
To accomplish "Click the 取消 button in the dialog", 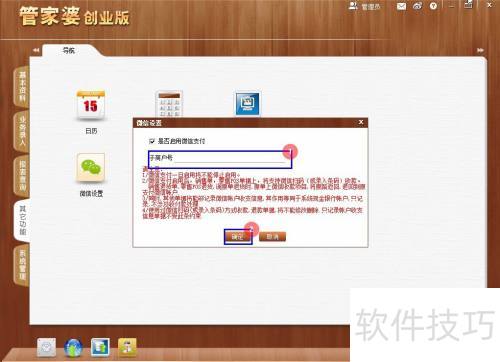I will (272, 237).
